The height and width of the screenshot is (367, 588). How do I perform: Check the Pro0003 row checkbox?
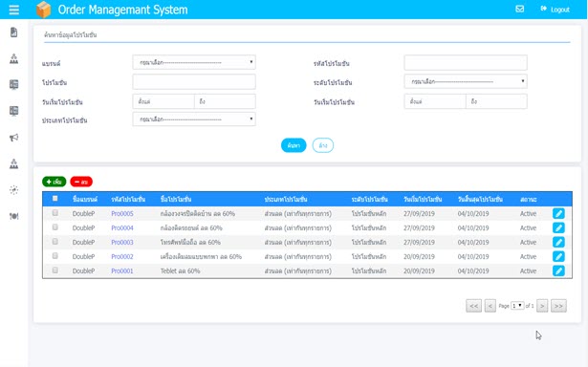click(55, 242)
